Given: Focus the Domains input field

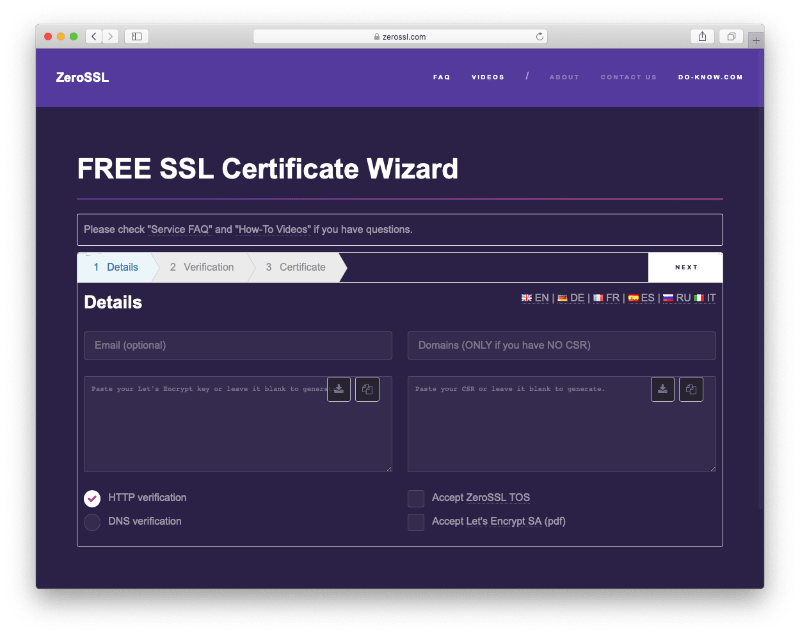Looking at the screenshot, I should [562, 345].
